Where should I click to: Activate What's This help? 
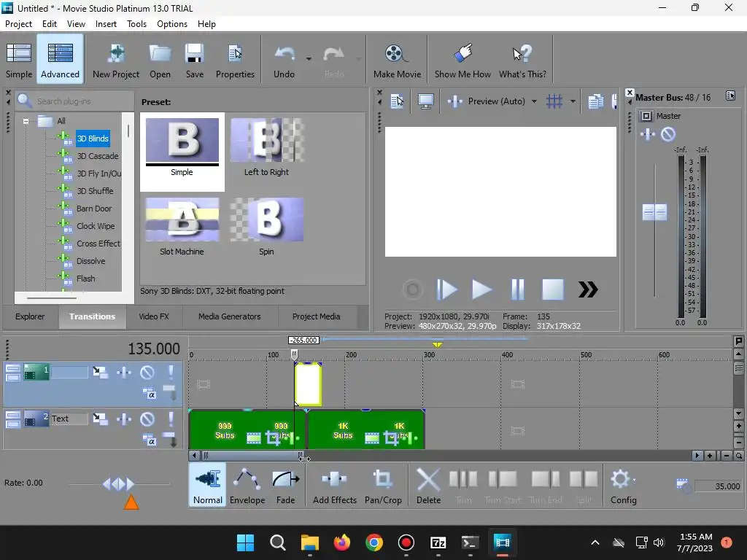tap(522, 61)
